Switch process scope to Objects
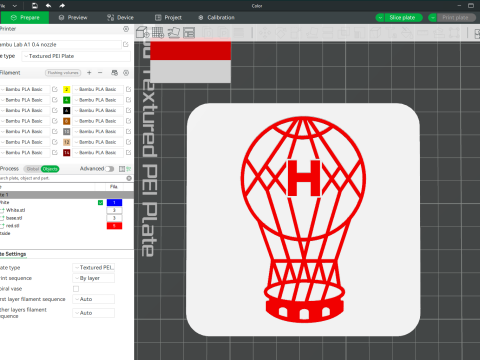This screenshot has width=480, height=360. pyautogui.click(x=50, y=169)
